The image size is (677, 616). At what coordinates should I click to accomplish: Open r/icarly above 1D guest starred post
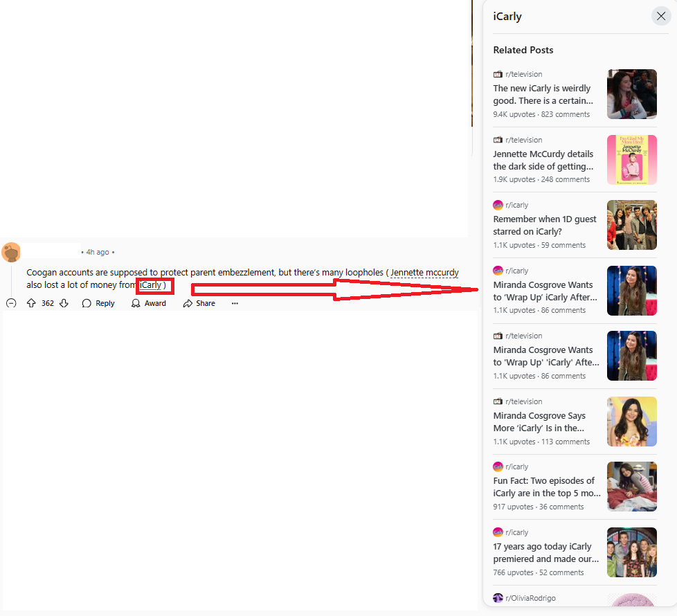click(517, 205)
